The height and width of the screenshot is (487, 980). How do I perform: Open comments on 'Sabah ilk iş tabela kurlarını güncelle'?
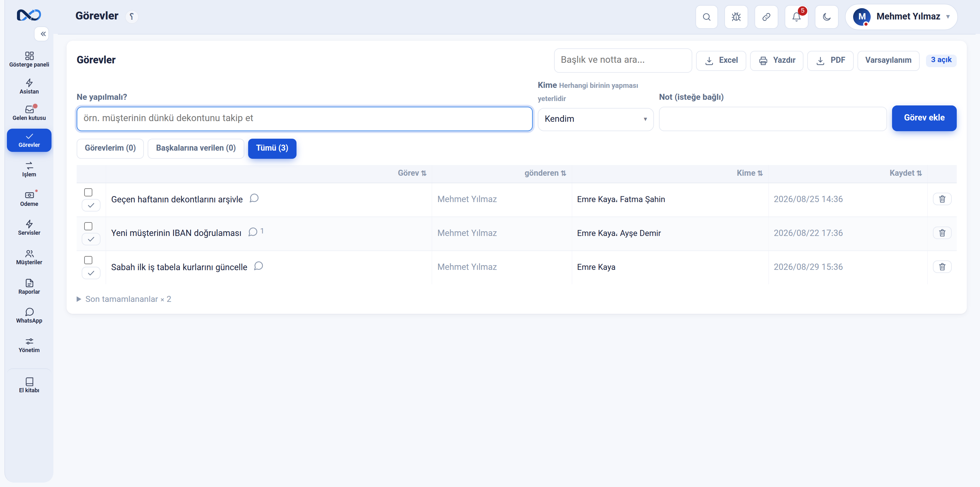(x=259, y=266)
